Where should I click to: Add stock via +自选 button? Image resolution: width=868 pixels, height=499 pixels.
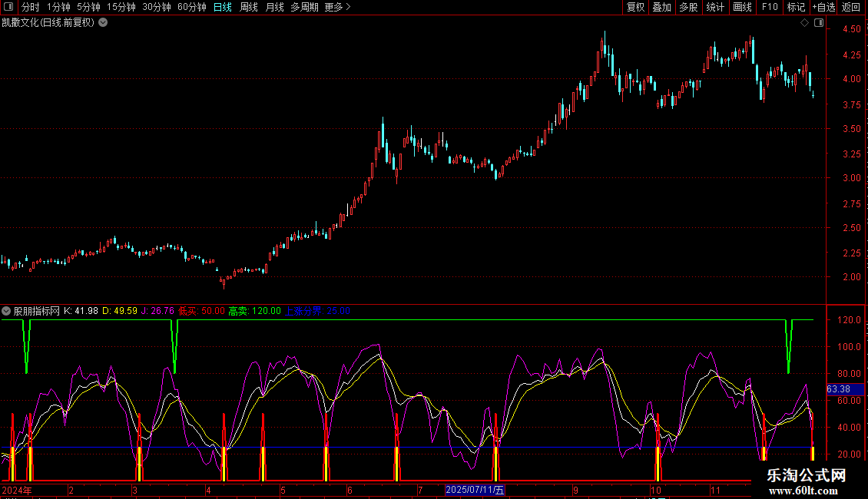tap(823, 7)
